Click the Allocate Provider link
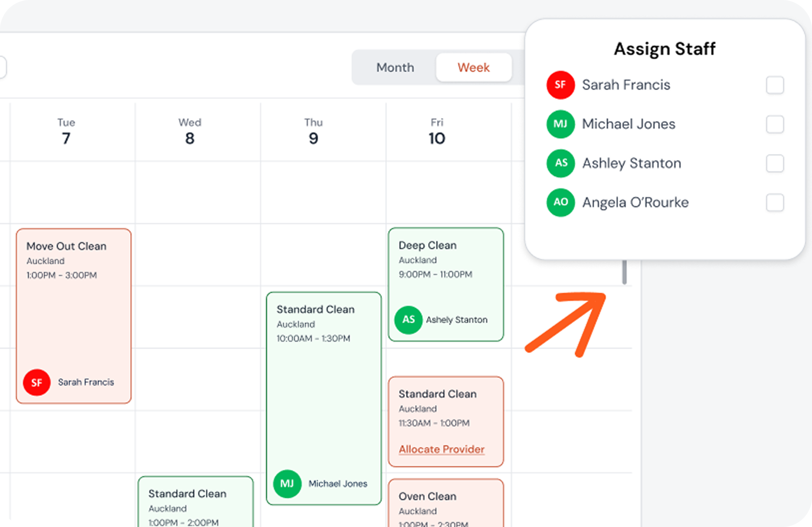812x527 pixels. [x=442, y=449]
